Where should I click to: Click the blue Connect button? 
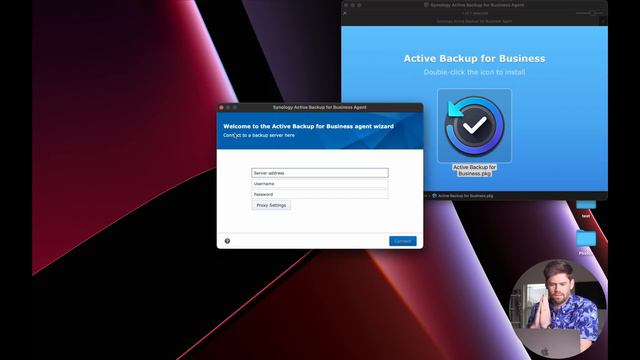tap(402, 241)
